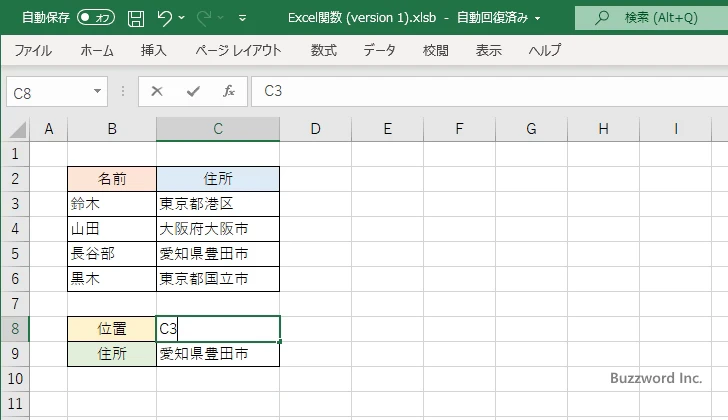Select row 3 header

15,204
